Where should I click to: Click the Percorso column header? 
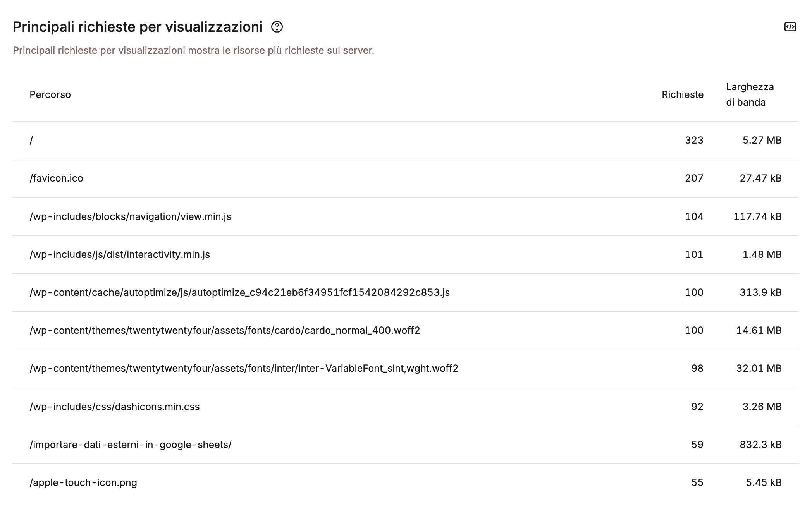pos(50,95)
